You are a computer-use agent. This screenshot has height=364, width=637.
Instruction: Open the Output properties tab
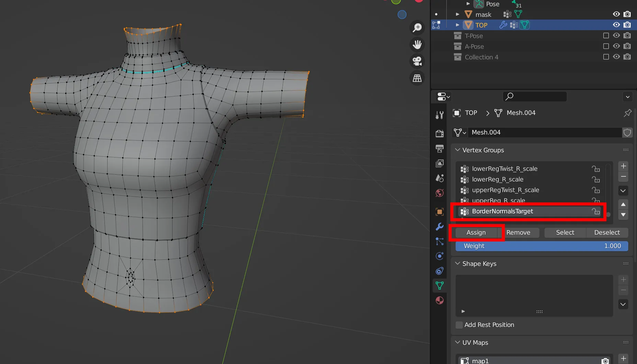(x=439, y=148)
